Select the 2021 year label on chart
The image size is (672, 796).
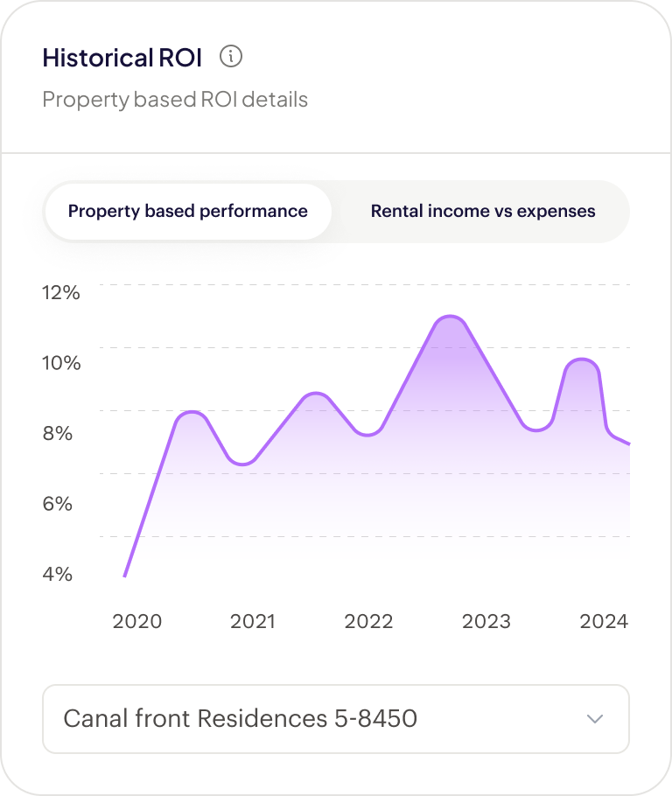tap(253, 621)
